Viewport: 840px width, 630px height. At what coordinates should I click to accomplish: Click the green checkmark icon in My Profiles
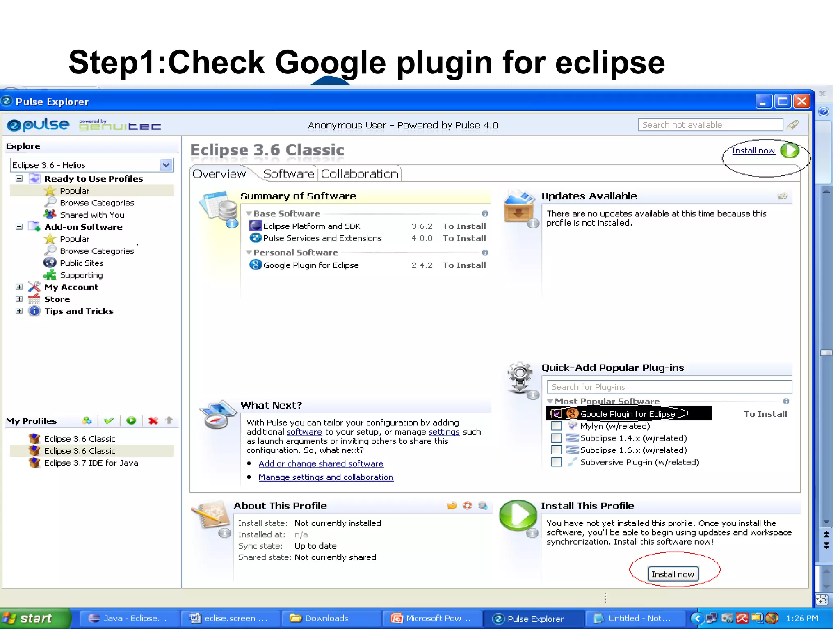click(109, 420)
